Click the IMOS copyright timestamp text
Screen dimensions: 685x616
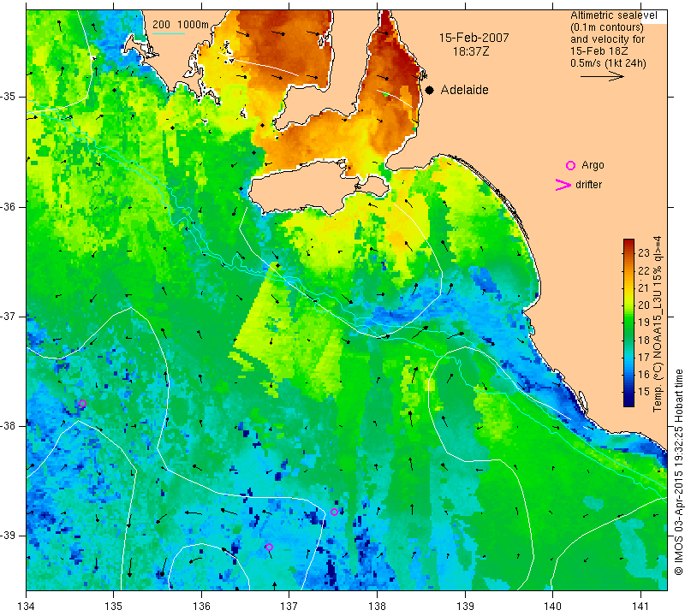(x=678, y=471)
